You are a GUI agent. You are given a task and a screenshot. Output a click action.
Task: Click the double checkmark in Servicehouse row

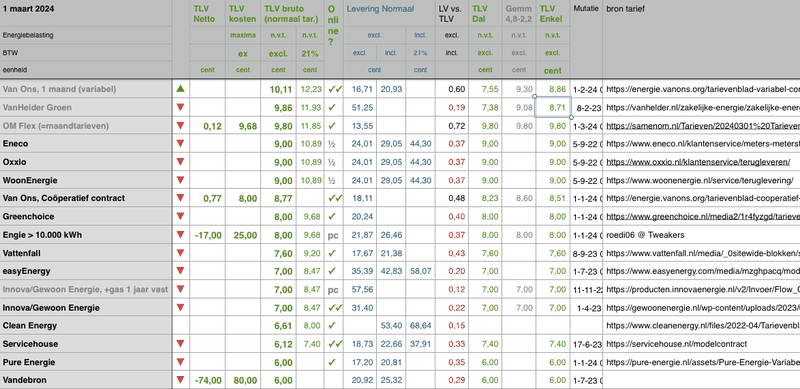coord(335,344)
